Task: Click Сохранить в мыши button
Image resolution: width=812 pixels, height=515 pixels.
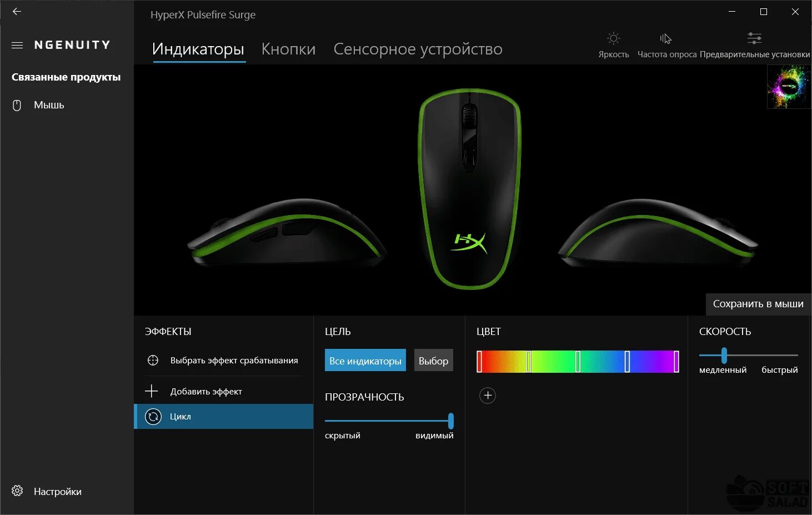Action: tap(758, 304)
